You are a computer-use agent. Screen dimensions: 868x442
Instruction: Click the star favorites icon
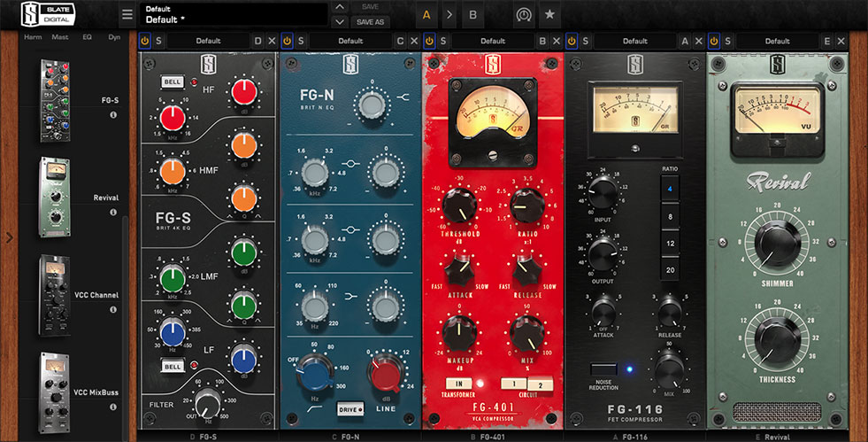coord(549,14)
